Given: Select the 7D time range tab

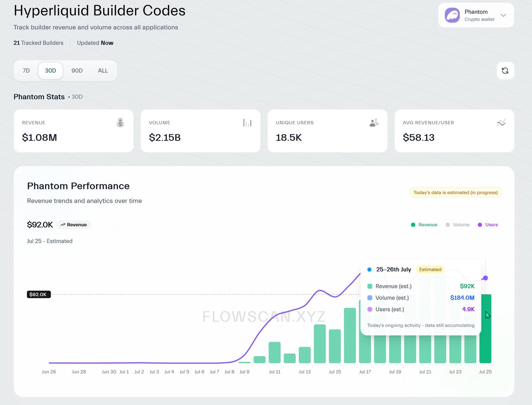Looking at the screenshot, I should [x=26, y=71].
